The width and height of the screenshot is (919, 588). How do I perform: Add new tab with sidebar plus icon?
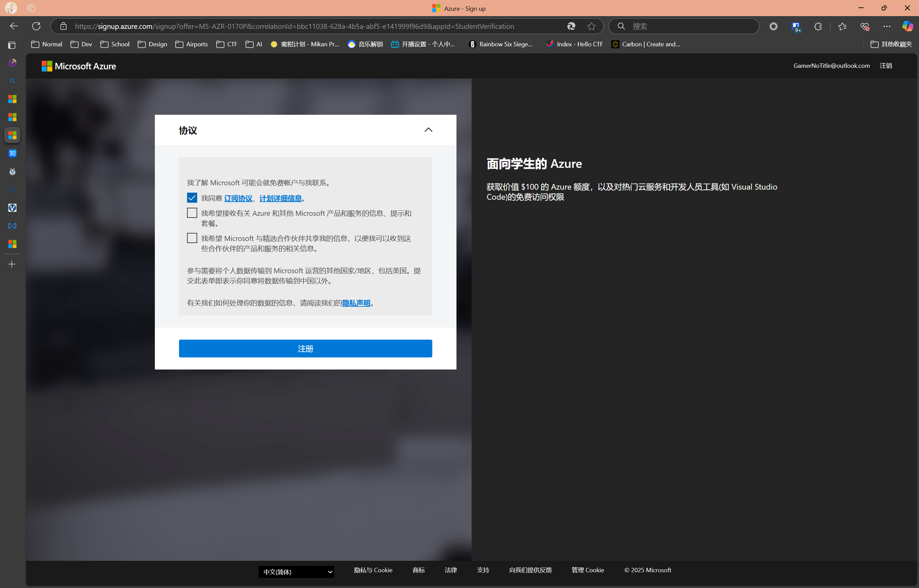click(12, 264)
